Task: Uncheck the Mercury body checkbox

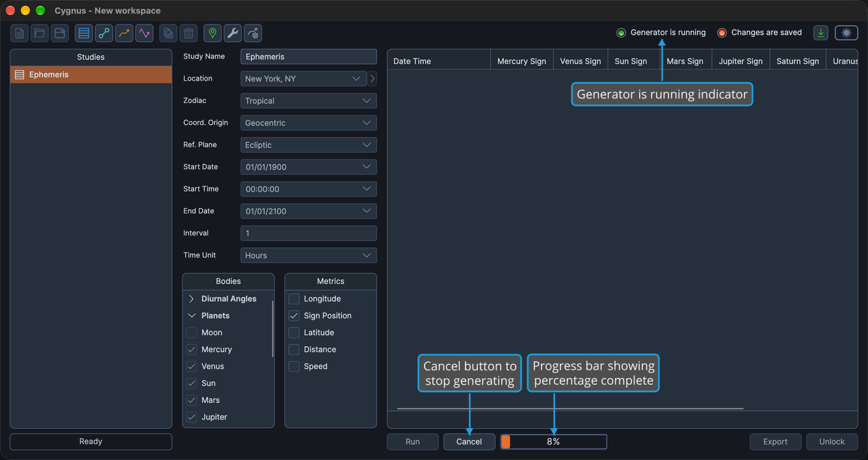Action: point(192,350)
